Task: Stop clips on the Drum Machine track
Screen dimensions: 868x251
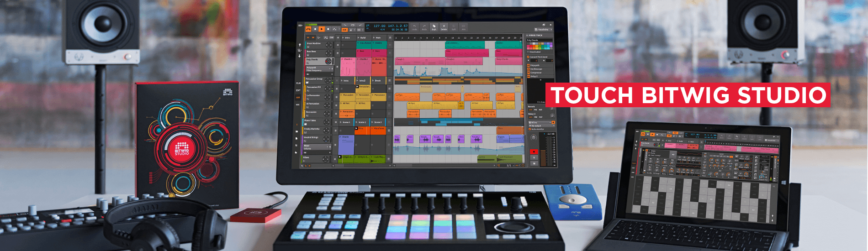Action: (338, 45)
